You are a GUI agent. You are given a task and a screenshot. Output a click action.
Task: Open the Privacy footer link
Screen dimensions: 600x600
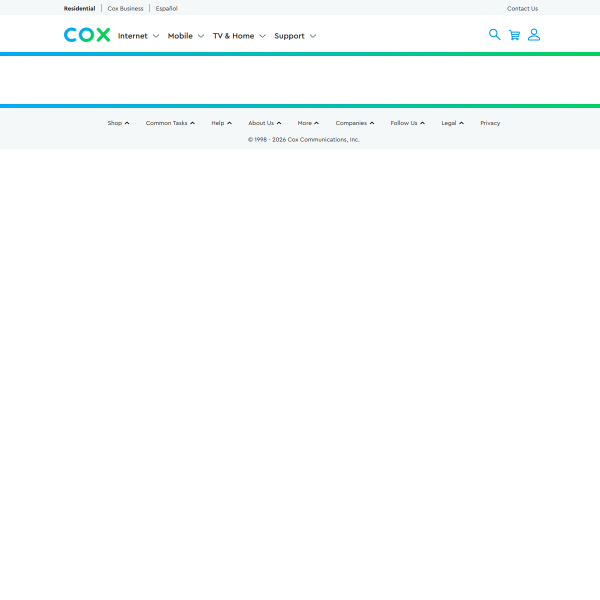coord(490,123)
